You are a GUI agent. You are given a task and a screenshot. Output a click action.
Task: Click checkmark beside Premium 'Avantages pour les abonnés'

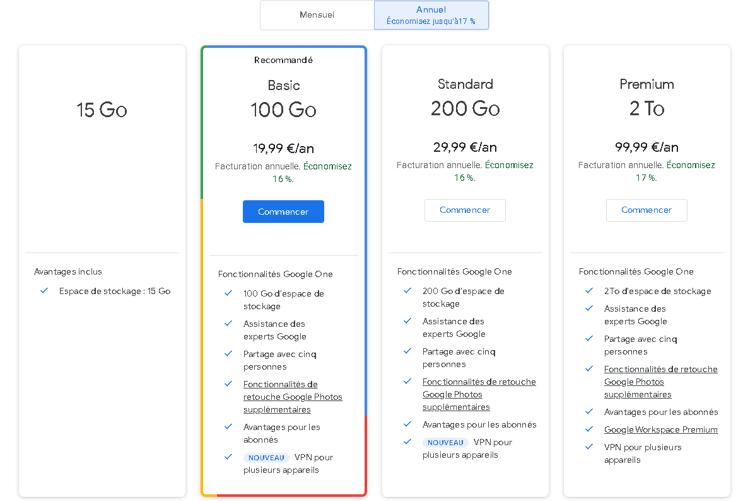point(589,411)
